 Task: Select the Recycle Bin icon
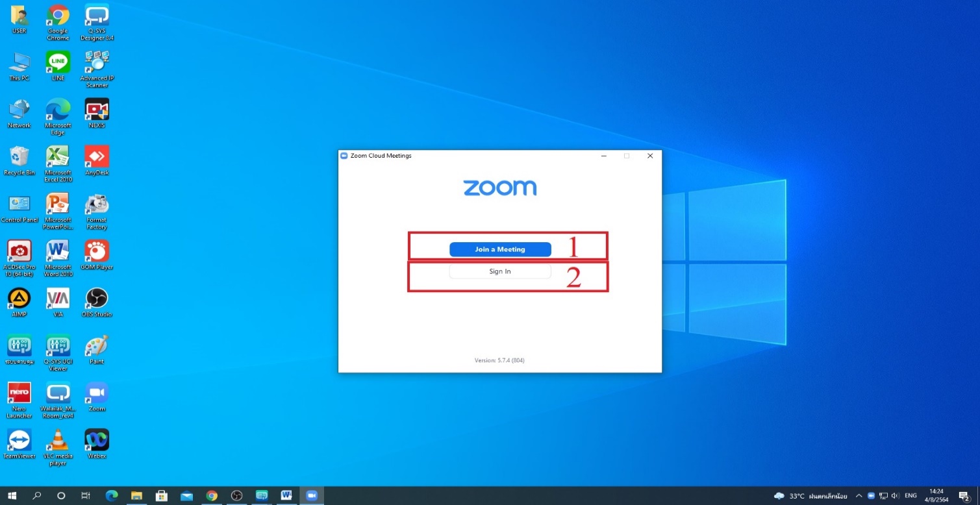click(19, 161)
